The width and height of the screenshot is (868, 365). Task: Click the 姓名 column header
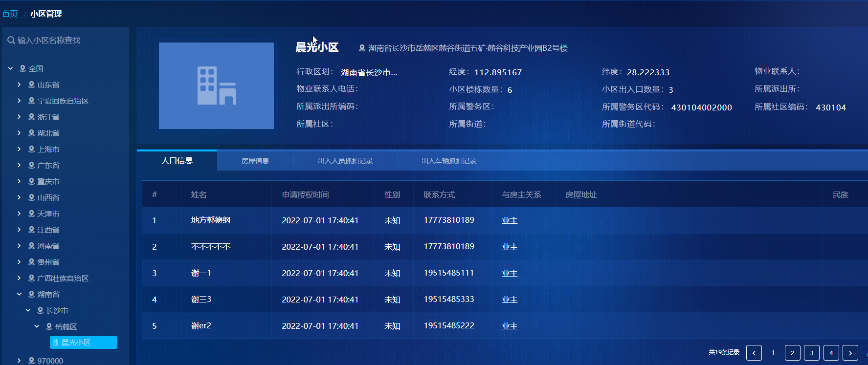pos(199,195)
